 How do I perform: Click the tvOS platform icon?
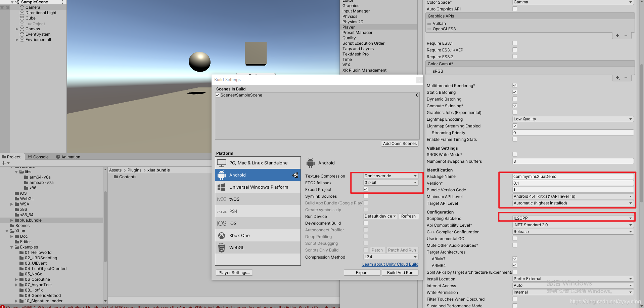[x=222, y=199]
